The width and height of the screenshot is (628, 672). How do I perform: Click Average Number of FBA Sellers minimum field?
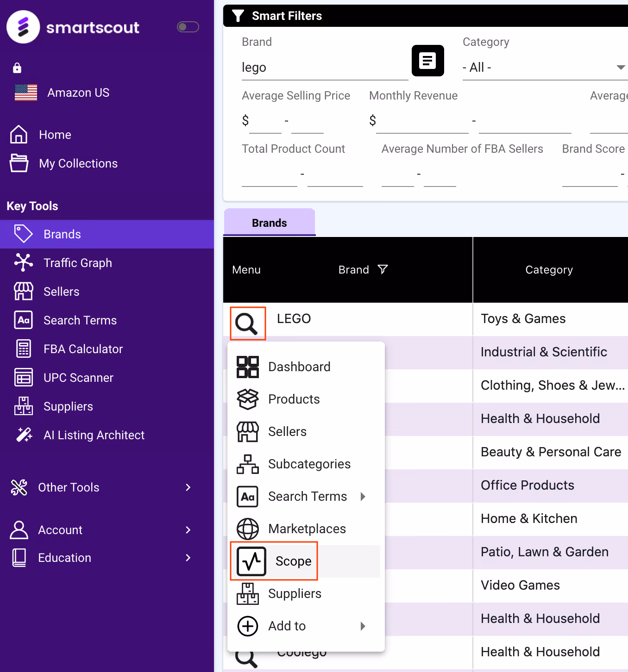398,175
